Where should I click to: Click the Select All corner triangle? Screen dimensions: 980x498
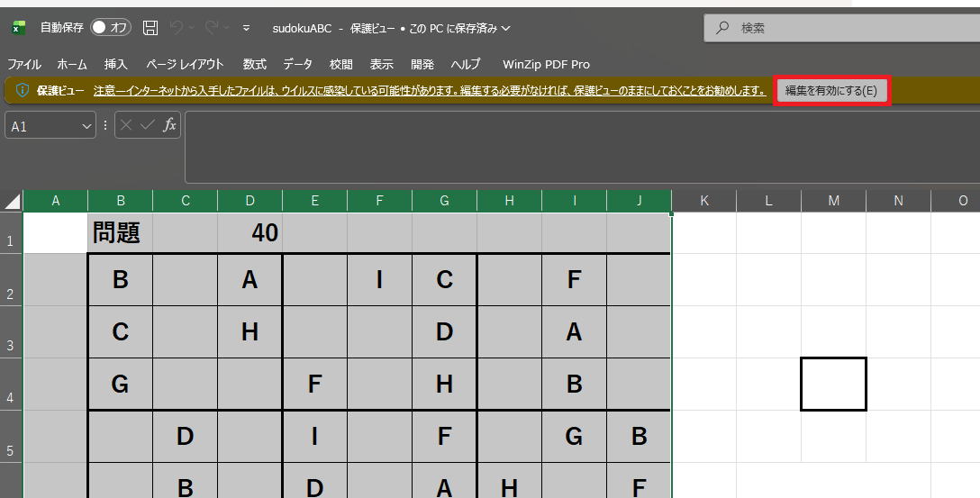pyautogui.click(x=13, y=201)
